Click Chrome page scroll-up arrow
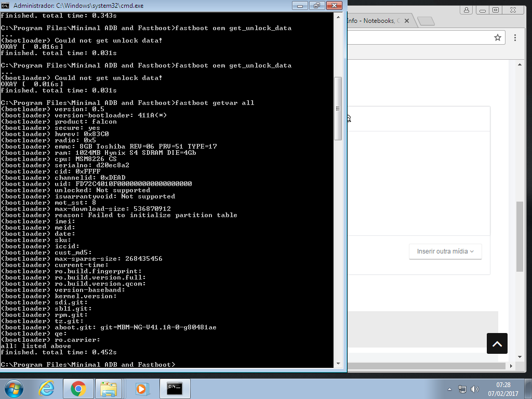The image size is (532, 399). [x=520, y=64]
